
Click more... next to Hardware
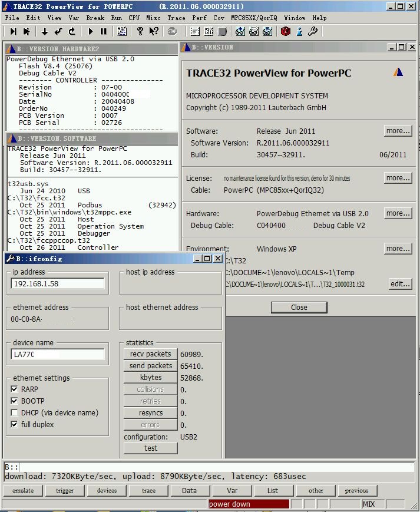pos(398,213)
